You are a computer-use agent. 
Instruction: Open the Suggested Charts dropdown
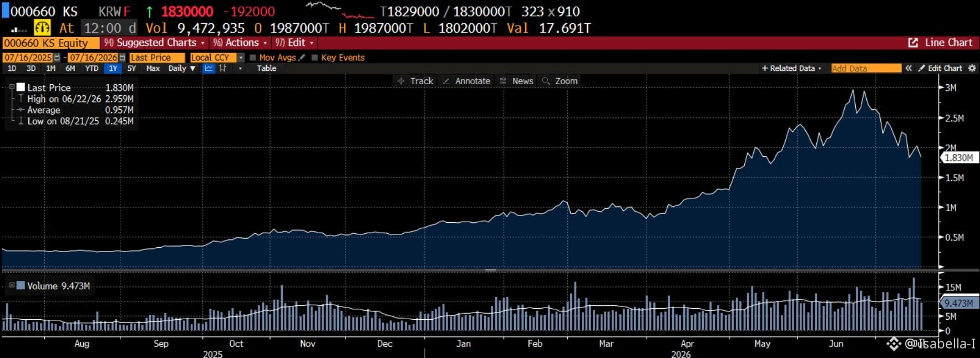pos(155,43)
